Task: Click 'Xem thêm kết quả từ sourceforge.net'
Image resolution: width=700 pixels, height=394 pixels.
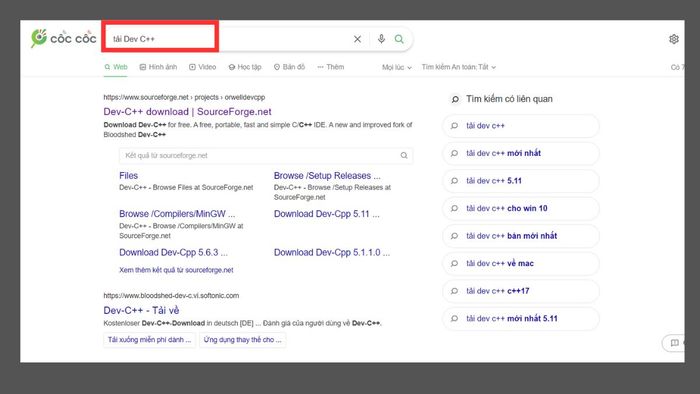Action: click(176, 270)
